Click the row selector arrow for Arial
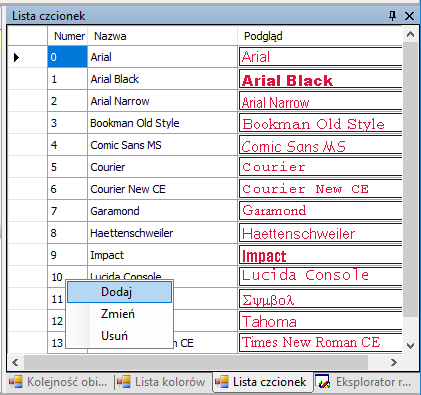 coord(16,57)
